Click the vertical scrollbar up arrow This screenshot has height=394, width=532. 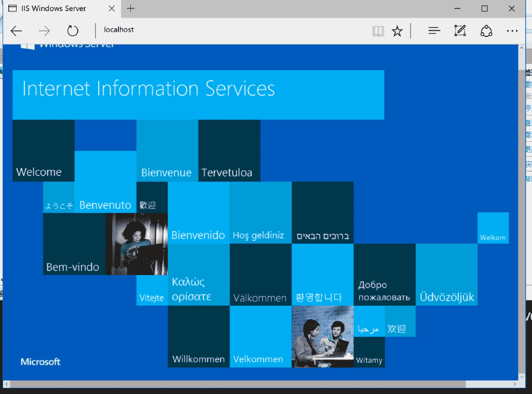[522, 48]
